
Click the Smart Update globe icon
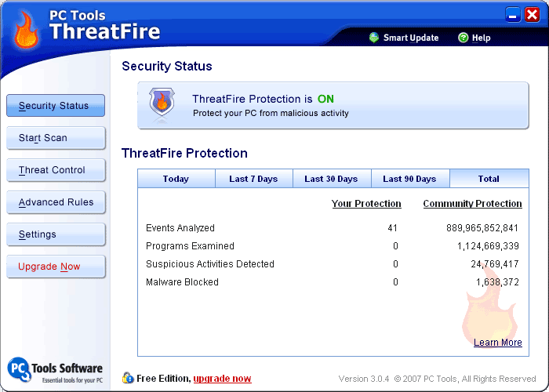(x=374, y=38)
